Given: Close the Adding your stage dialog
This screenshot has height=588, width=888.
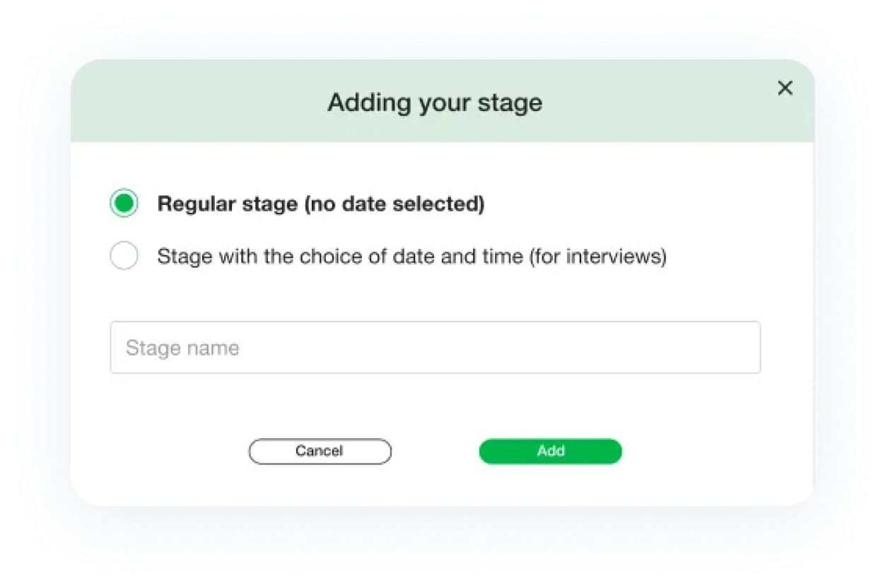Looking at the screenshot, I should click(785, 88).
